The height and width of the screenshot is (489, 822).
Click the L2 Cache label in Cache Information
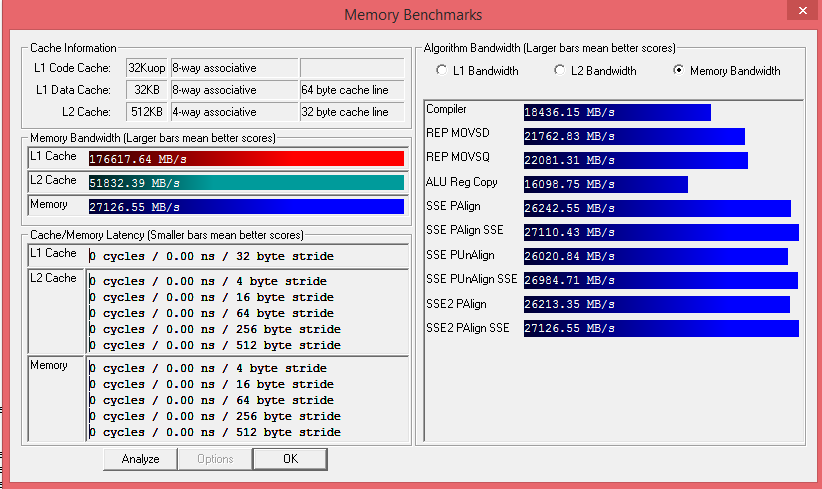[86, 112]
